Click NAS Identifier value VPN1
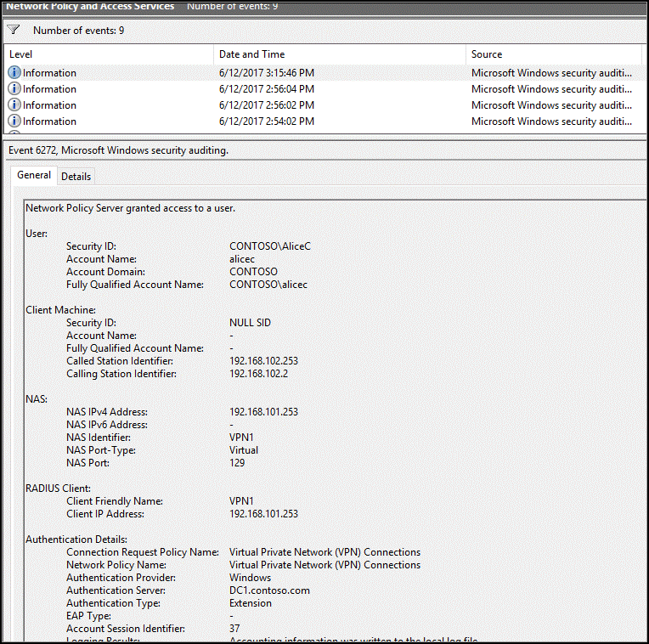 coord(241,438)
